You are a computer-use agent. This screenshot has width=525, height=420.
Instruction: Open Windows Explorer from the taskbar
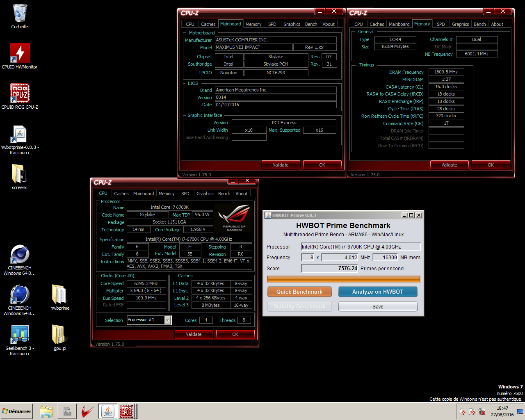pos(47,411)
